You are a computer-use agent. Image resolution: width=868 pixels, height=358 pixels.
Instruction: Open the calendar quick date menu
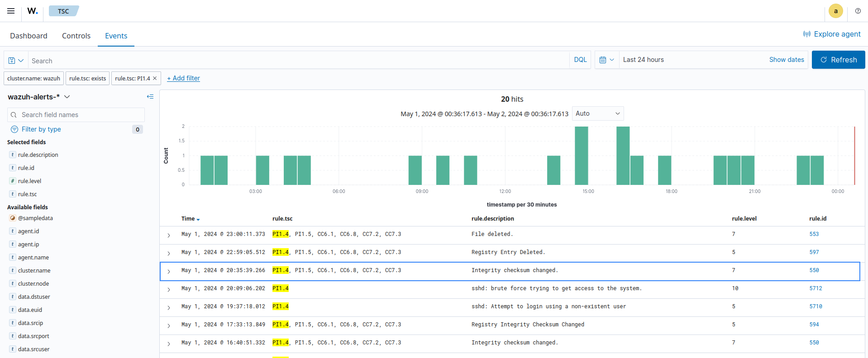click(x=606, y=60)
